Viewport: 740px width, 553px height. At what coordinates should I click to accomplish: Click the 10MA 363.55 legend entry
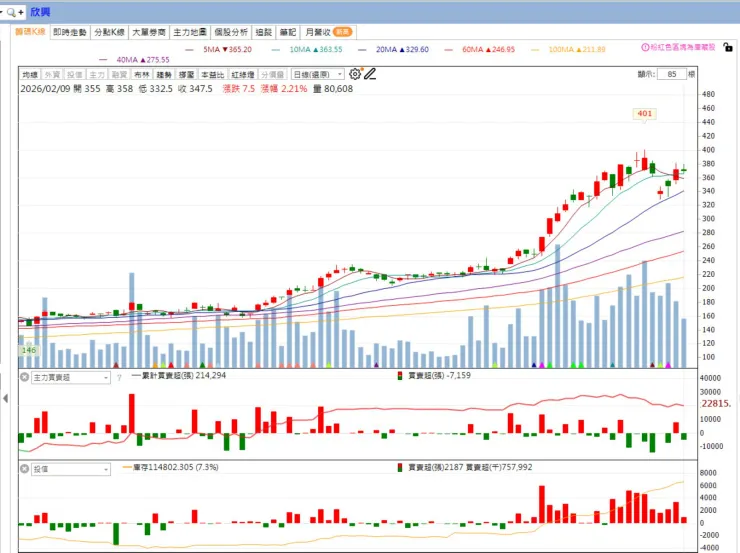[307, 49]
